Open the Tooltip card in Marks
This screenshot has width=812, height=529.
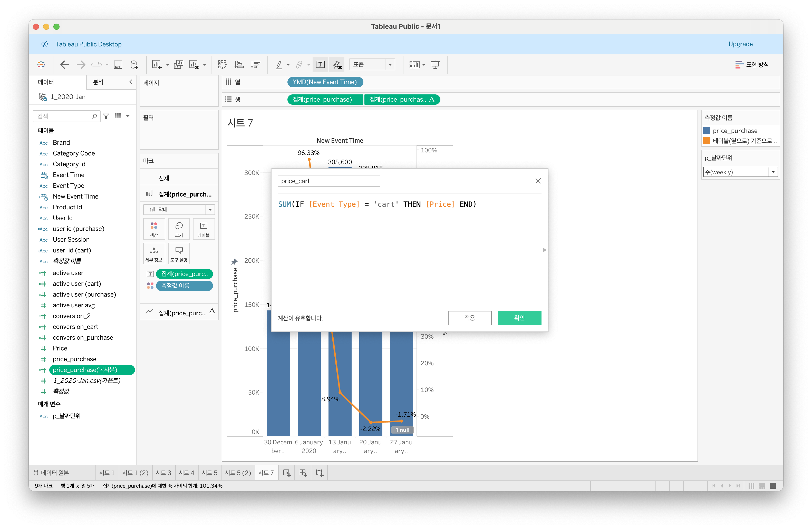179,253
